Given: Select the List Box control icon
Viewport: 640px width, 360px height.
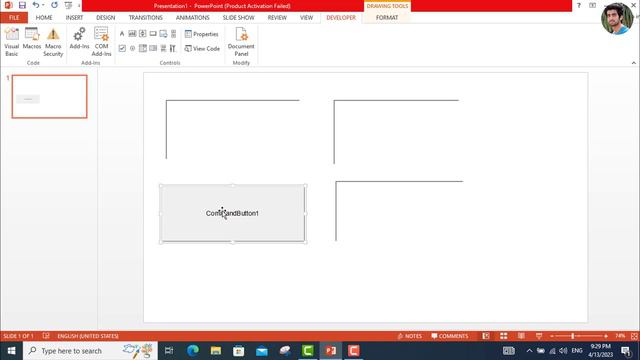Looking at the screenshot, I should [x=153, y=48].
